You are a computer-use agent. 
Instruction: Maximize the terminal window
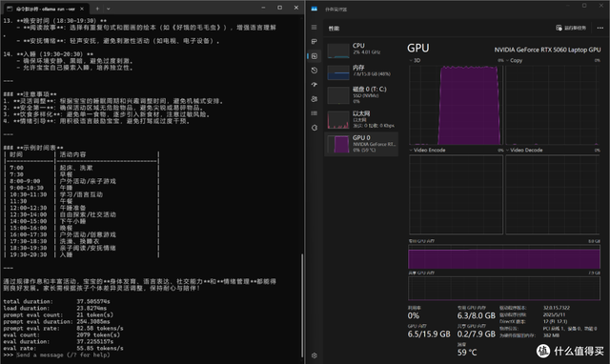(279, 8)
